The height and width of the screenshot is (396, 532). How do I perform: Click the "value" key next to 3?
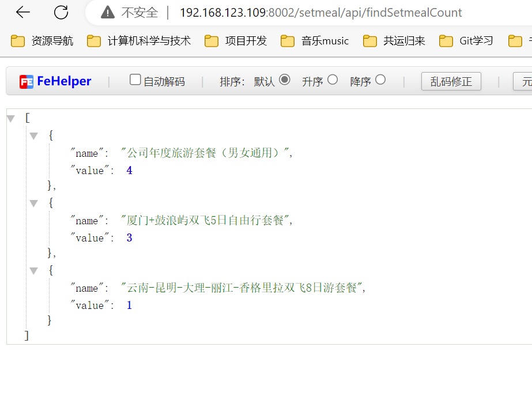pyautogui.click(x=89, y=238)
